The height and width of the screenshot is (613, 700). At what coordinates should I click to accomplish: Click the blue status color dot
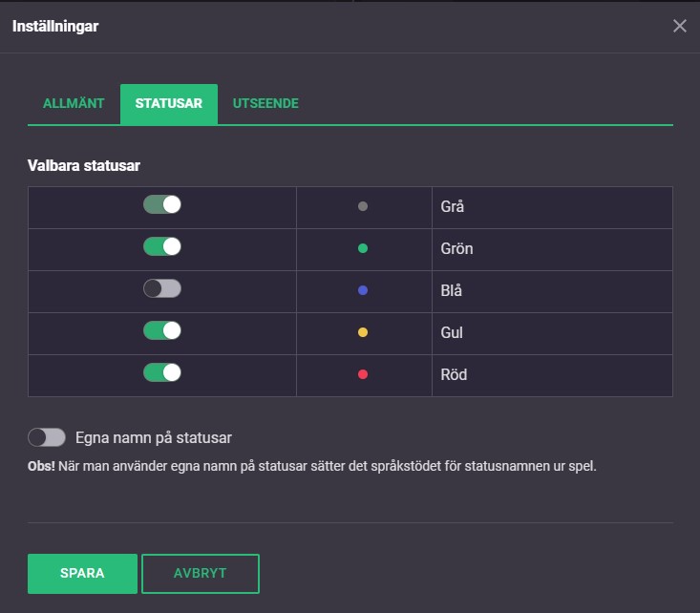pos(363,290)
